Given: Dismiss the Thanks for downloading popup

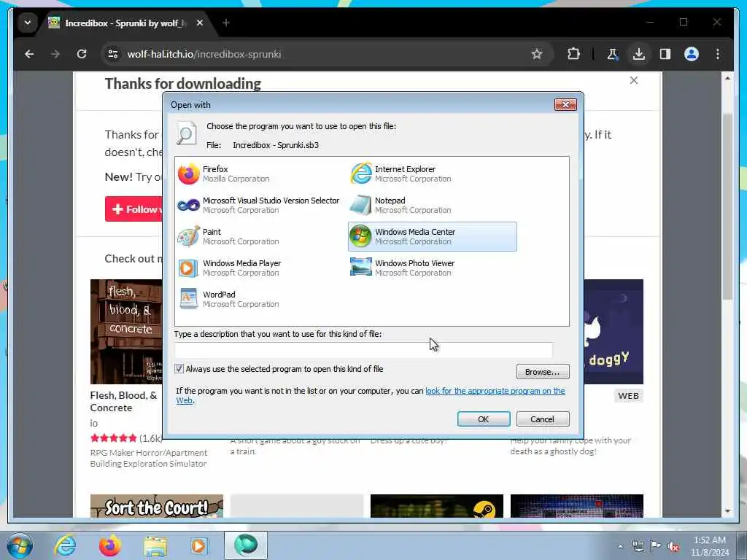Looking at the screenshot, I should tap(634, 80).
